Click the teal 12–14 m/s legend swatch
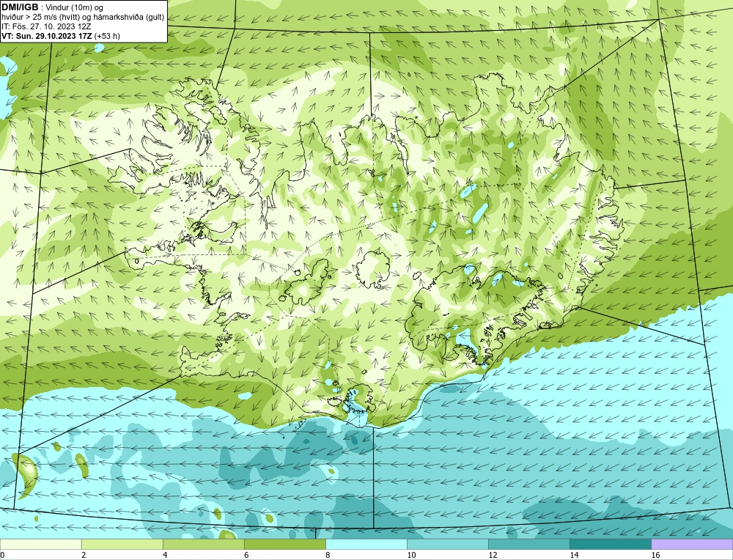Viewport: 733px width, 560px height. click(528, 544)
